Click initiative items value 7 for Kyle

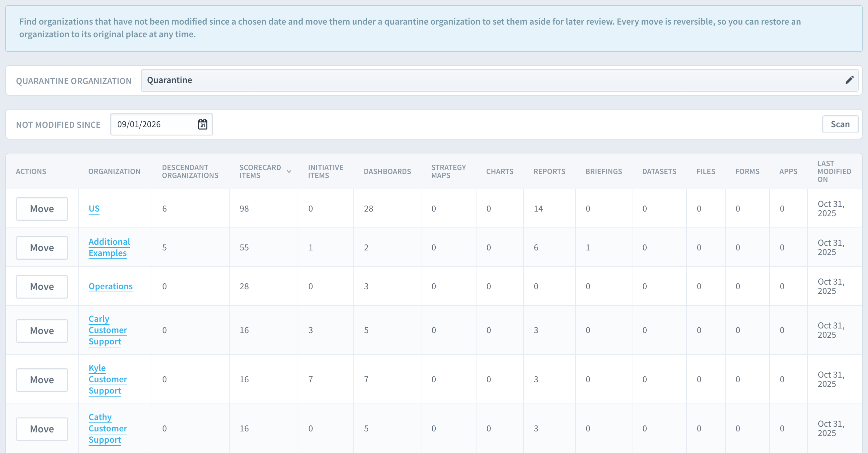click(310, 379)
